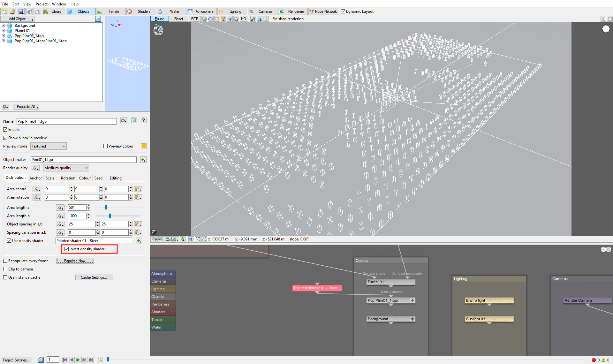Image resolution: width=613 pixels, height=364 pixels.
Task: Add an object maker with the green plus
Action: (x=143, y=160)
